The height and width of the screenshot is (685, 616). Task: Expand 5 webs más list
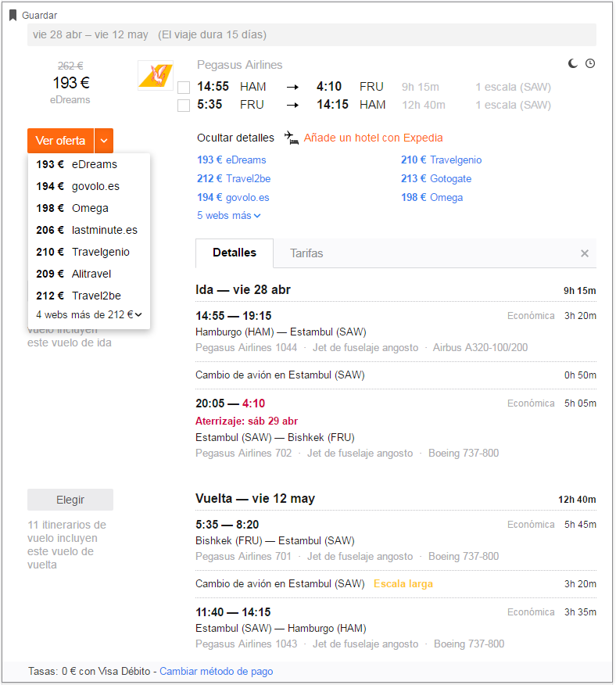[x=229, y=215]
